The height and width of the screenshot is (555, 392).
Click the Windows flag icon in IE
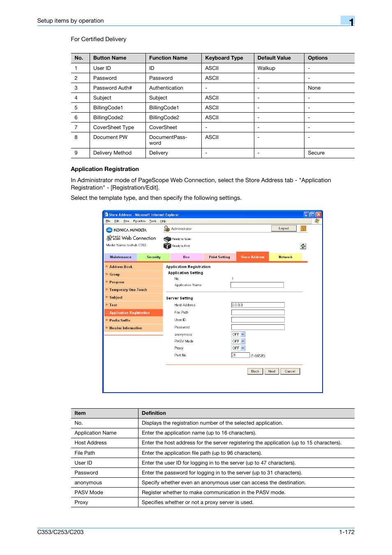pos(317,221)
